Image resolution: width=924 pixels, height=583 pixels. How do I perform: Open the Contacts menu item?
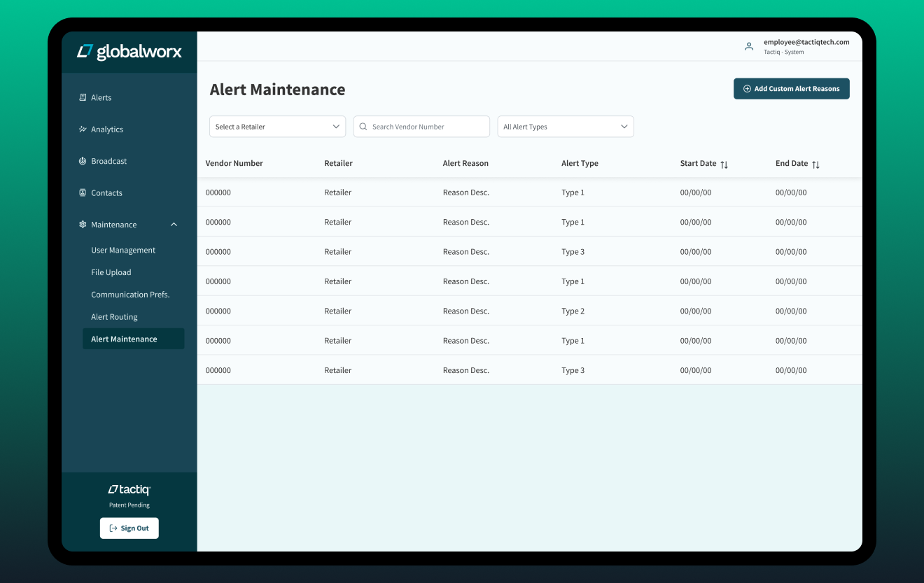click(x=106, y=193)
